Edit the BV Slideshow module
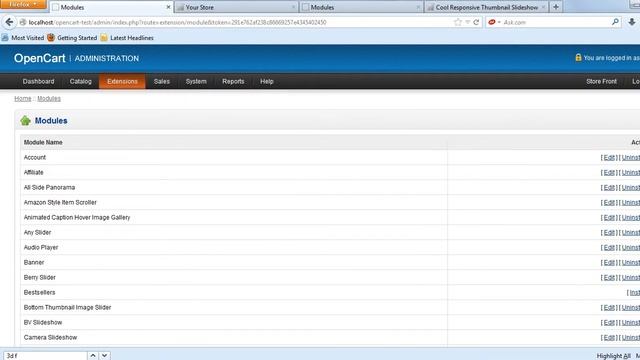Screen dimensions: 640x360 609,322
